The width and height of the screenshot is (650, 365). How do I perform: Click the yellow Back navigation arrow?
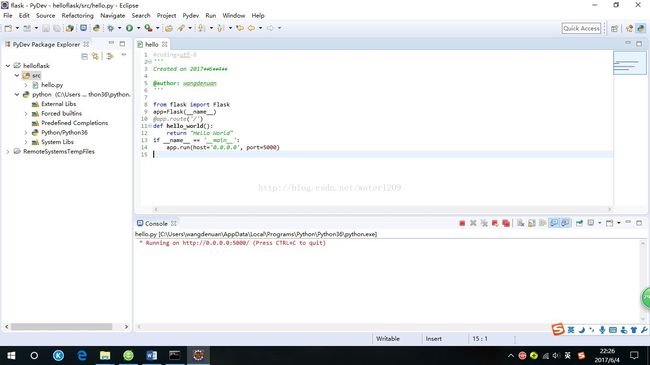click(251, 28)
